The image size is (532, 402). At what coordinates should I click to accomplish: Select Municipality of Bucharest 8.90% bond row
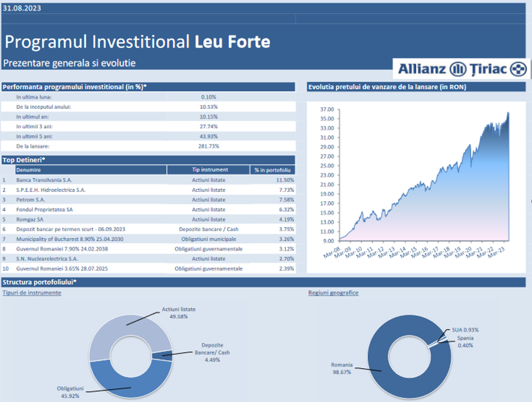click(x=148, y=239)
